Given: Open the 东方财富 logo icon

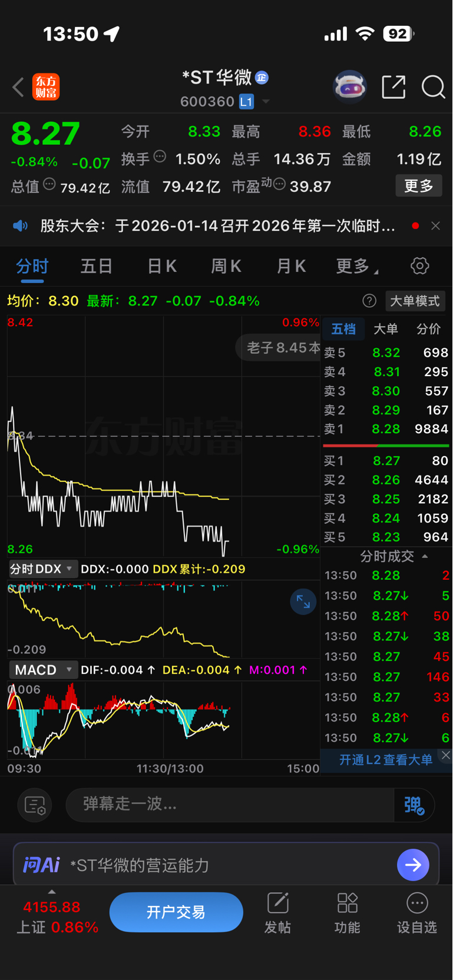Looking at the screenshot, I should 46,87.
